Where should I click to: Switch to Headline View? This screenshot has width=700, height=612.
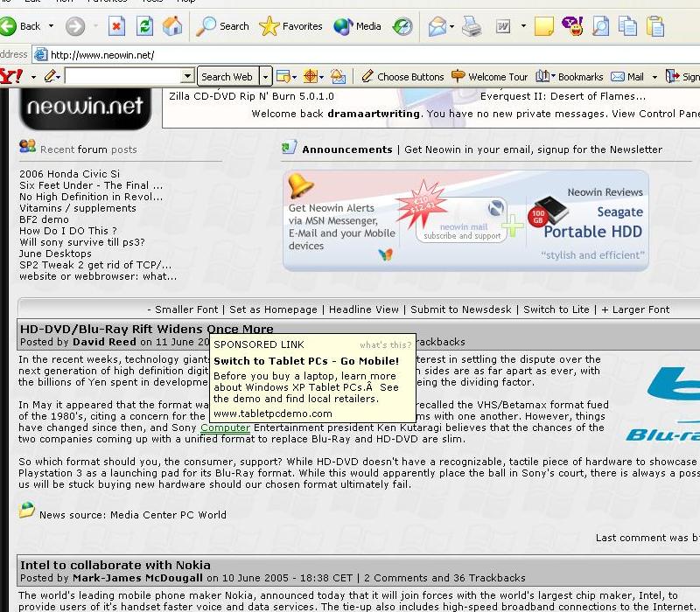coord(364,309)
